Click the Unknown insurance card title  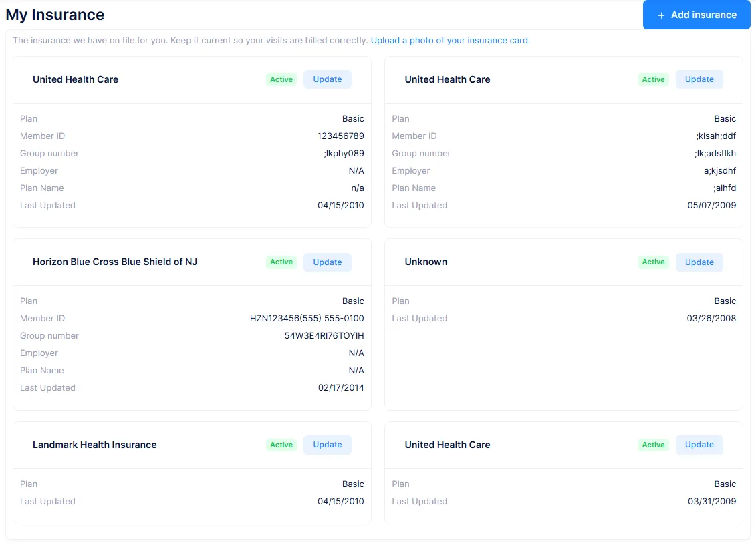(426, 262)
